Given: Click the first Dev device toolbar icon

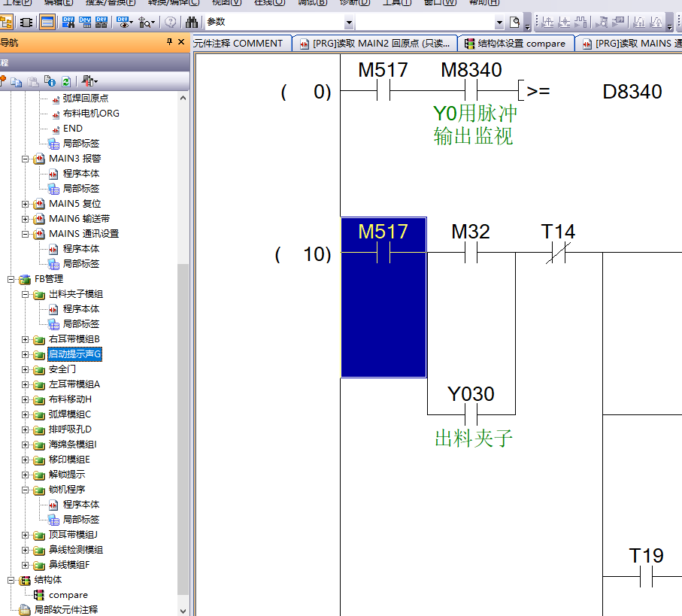Looking at the screenshot, I should (68, 22).
